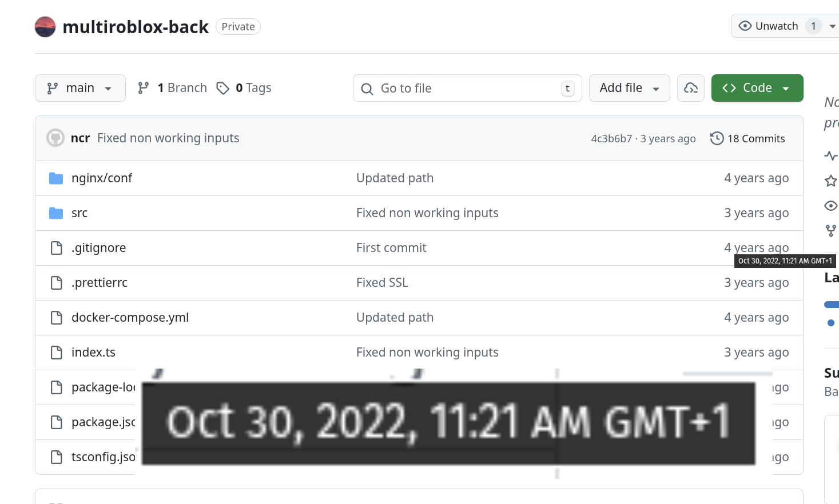Click the ncr committer avatar
This screenshot has width=839, height=504.
[x=55, y=138]
